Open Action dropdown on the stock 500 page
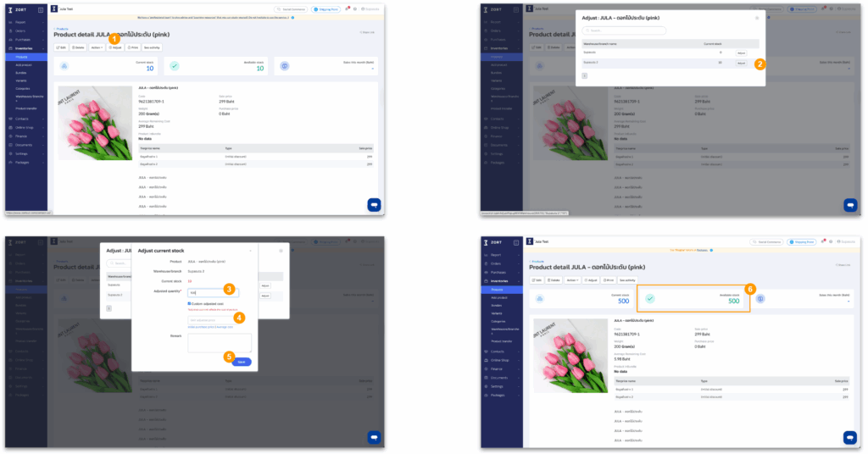 point(572,280)
